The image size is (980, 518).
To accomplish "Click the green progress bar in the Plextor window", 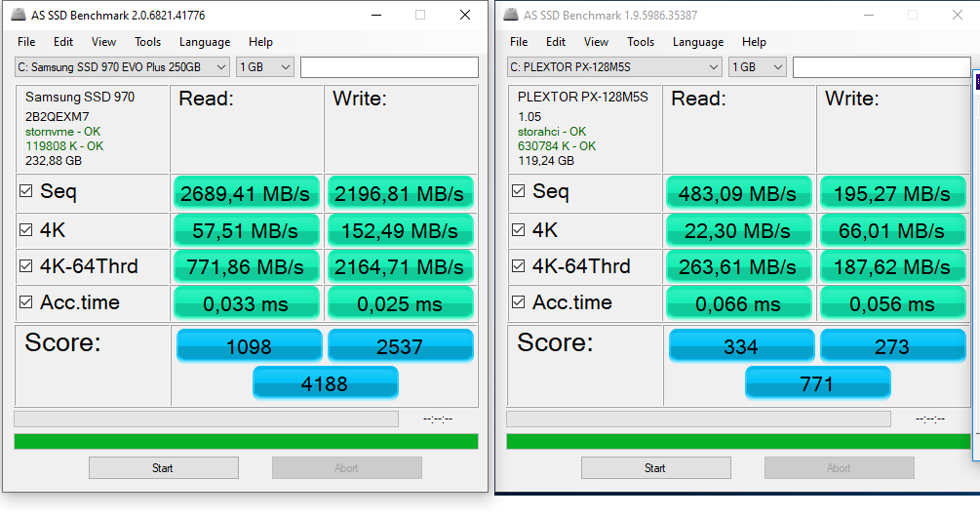I will click(x=739, y=442).
